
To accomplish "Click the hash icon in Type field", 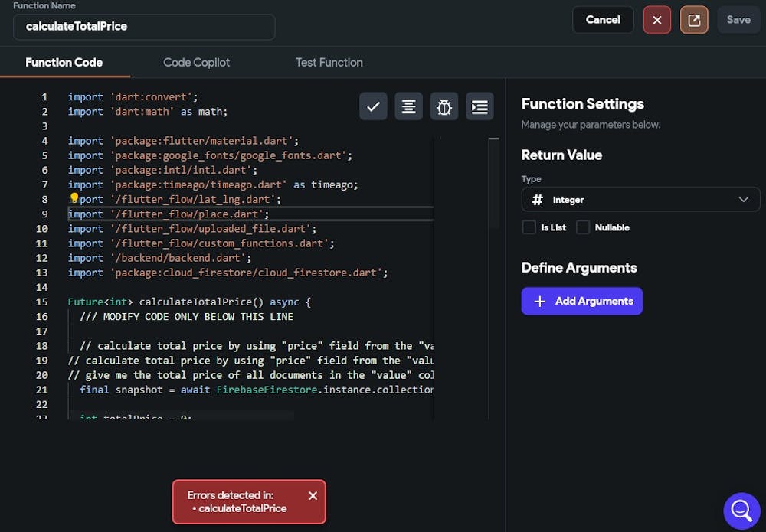I will point(538,200).
